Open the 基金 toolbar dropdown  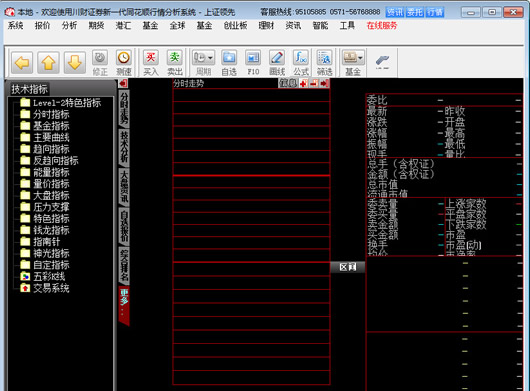point(353,63)
